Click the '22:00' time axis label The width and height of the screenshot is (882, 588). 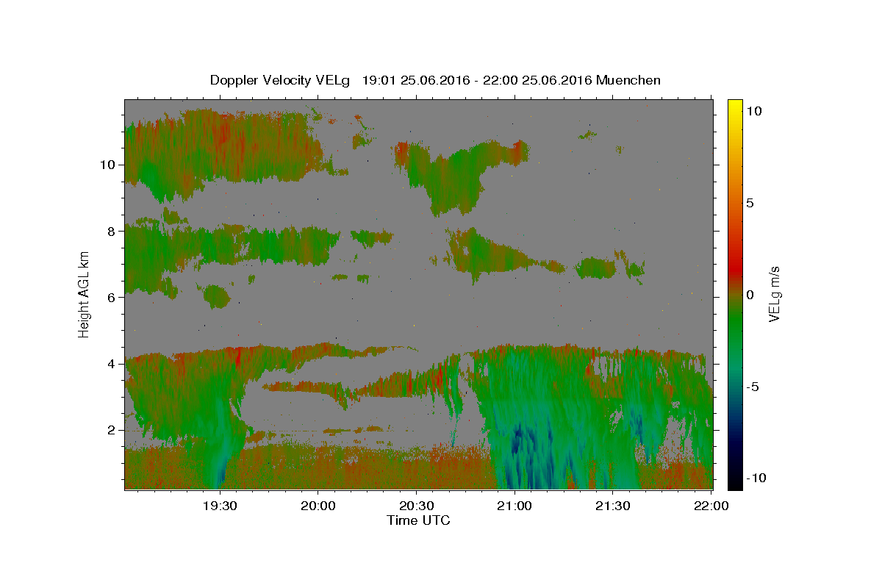711,506
